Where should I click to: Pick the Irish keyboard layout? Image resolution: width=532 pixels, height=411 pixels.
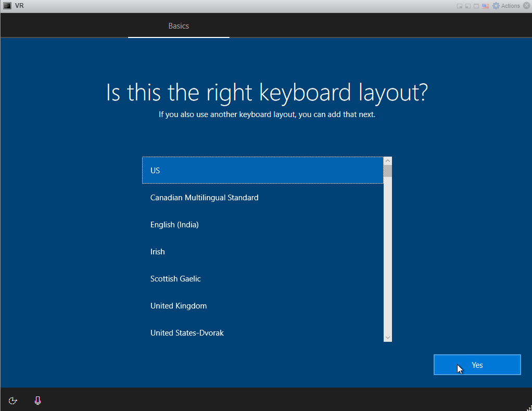click(262, 252)
